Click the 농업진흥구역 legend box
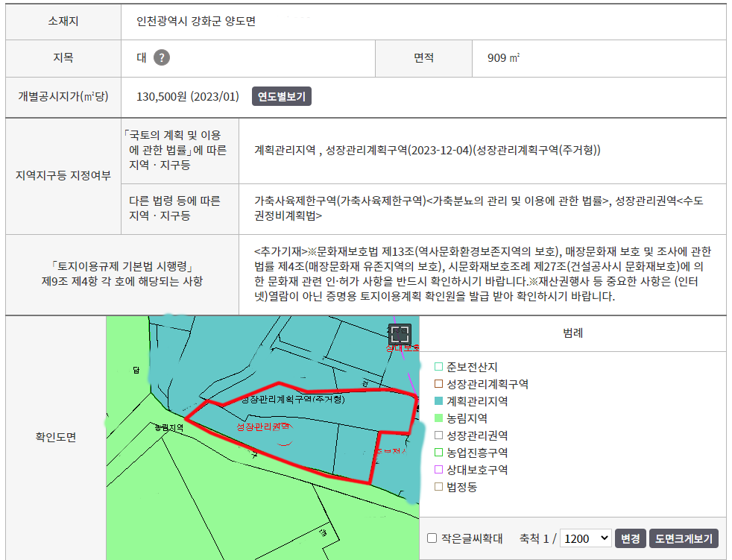The image size is (732, 560). [x=438, y=453]
